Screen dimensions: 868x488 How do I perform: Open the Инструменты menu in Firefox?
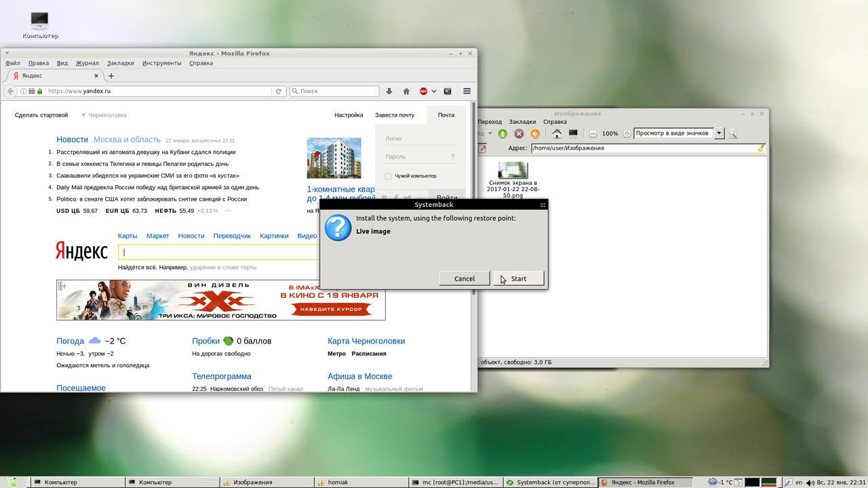click(x=161, y=63)
